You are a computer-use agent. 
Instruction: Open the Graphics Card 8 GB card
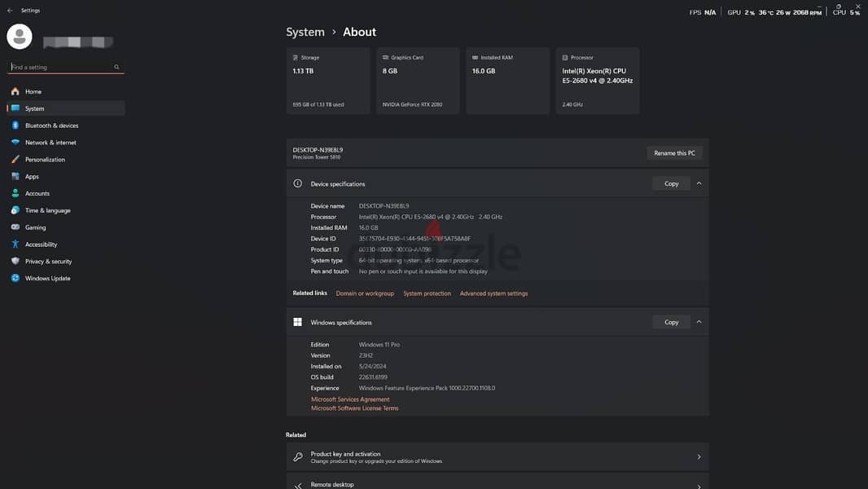point(418,81)
